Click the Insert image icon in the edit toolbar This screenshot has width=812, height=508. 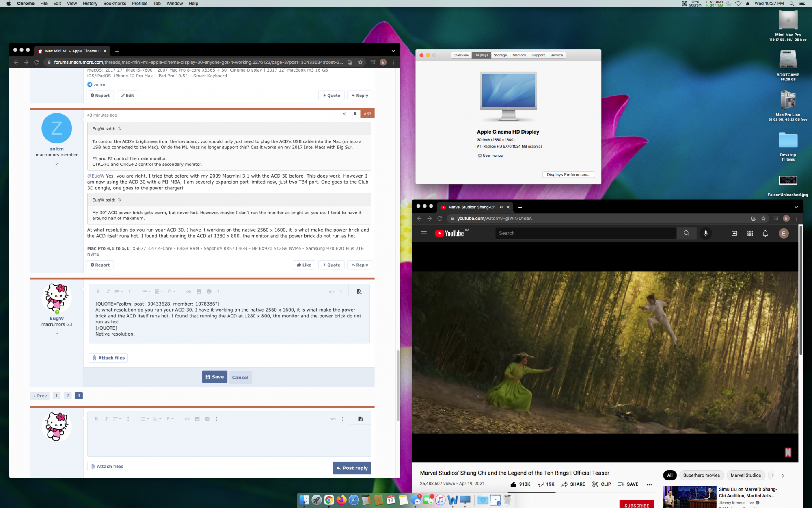coord(199,291)
